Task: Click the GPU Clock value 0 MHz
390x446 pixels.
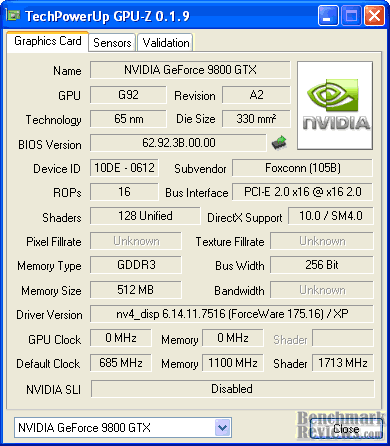Action: point(121,338)
